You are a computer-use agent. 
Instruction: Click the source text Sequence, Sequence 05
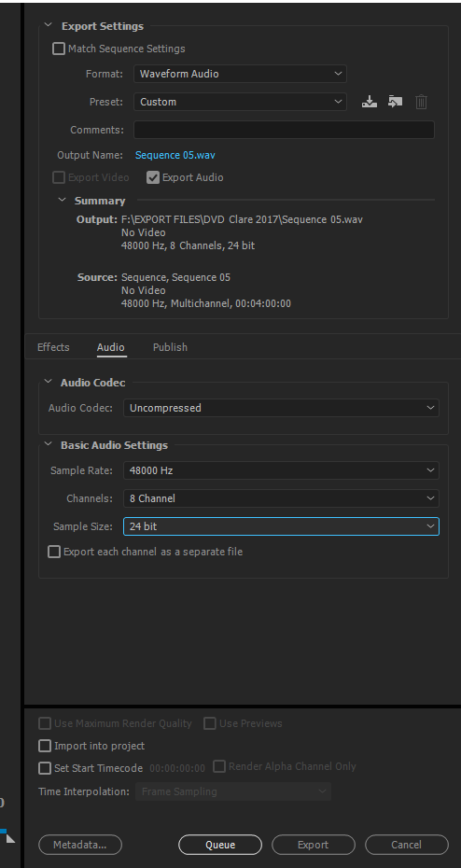(x=176, y=277)
